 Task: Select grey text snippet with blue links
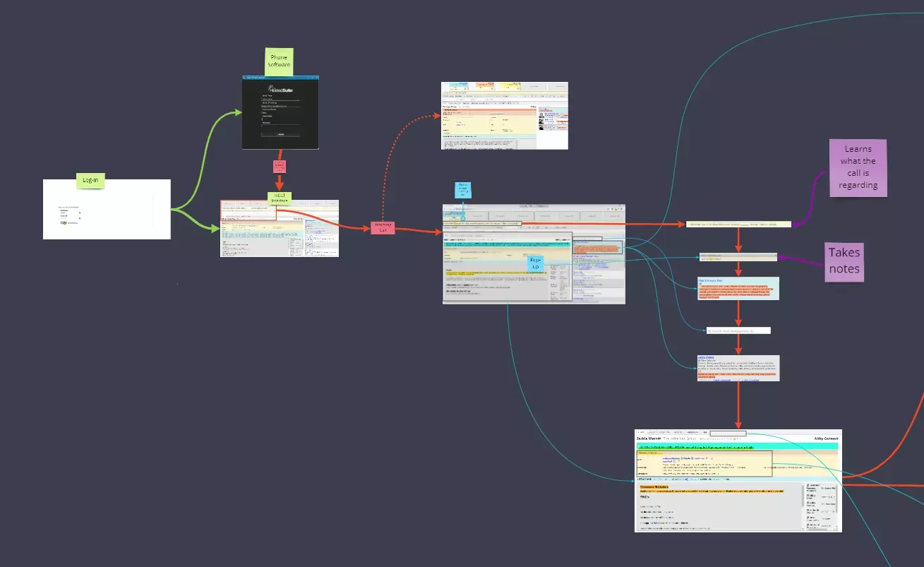pyautogui.click(x=738, y=369)
